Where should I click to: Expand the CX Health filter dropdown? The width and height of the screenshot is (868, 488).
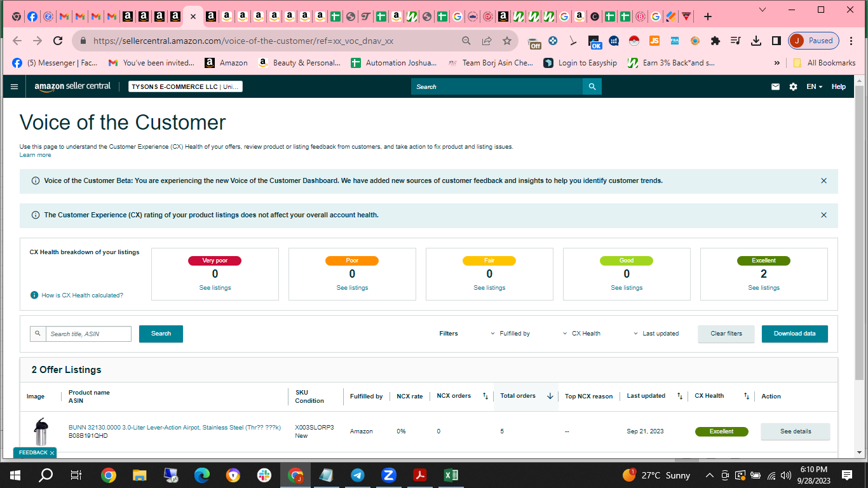[x=581, y=334]
